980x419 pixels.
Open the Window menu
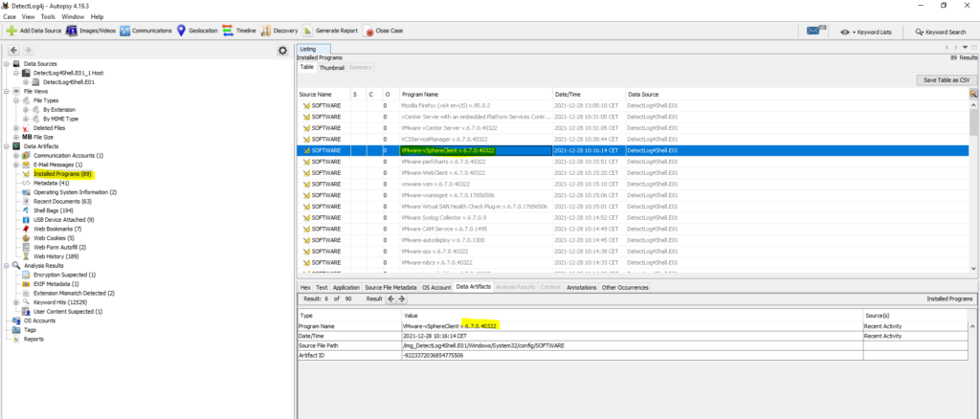pos(73,17)
